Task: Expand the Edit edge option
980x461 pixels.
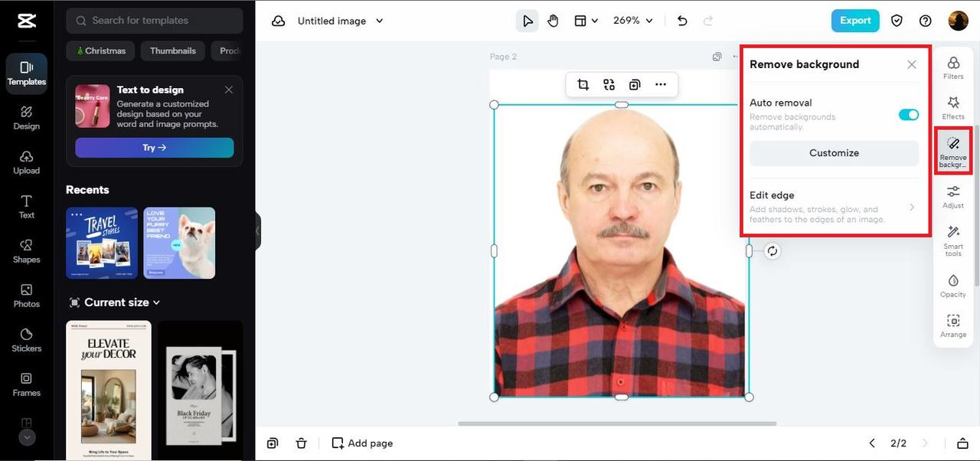Action: (x=834, y=207)
